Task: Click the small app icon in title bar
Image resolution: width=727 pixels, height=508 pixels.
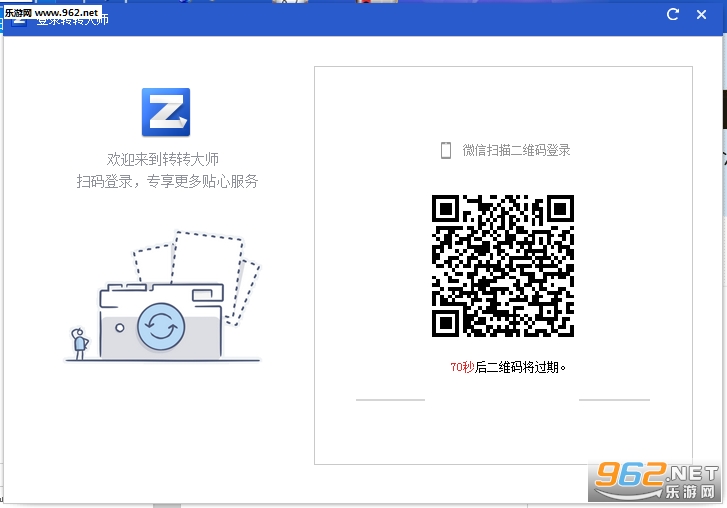Action: [18, 22]
